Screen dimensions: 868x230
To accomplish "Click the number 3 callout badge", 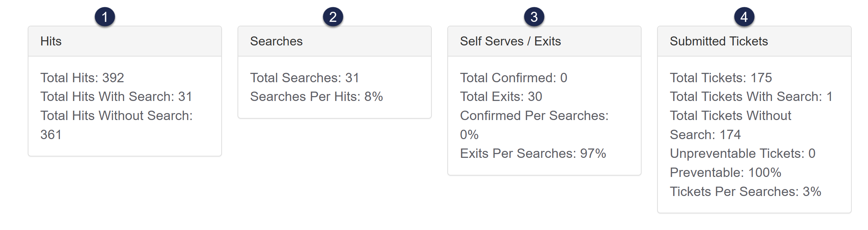I will pos(534,17).
